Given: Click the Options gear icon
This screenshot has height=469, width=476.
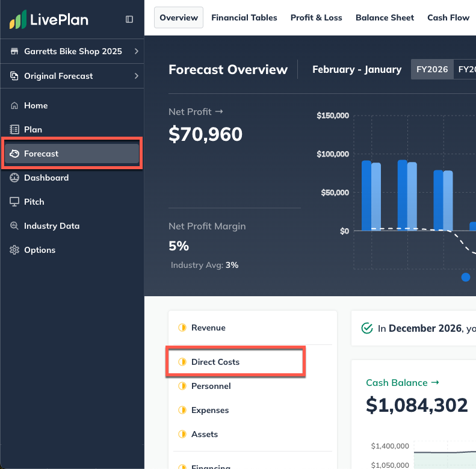Looking at the screenshot, I should pyautogui.click(x=14, y=250).
